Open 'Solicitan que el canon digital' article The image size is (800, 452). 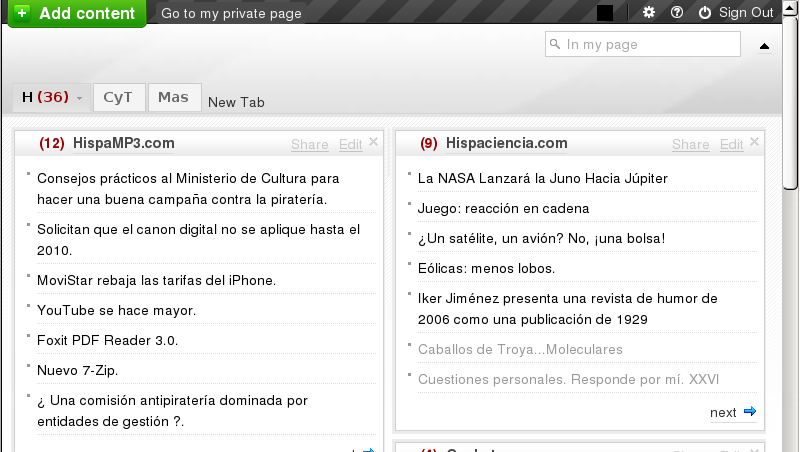point(198,240)
